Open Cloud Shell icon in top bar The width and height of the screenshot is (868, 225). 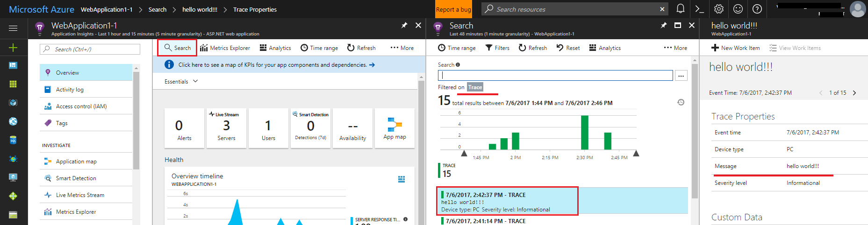[700, 9]
